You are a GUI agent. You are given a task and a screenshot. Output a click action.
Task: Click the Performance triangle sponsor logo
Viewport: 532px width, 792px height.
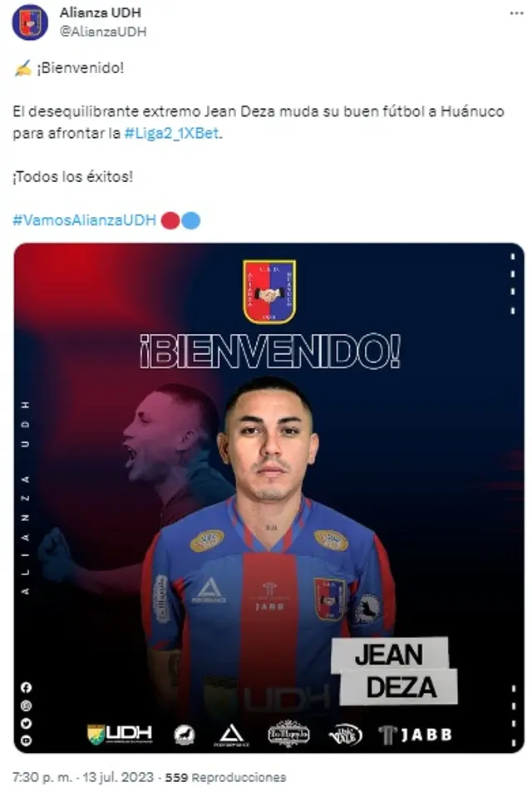[231, 735]
